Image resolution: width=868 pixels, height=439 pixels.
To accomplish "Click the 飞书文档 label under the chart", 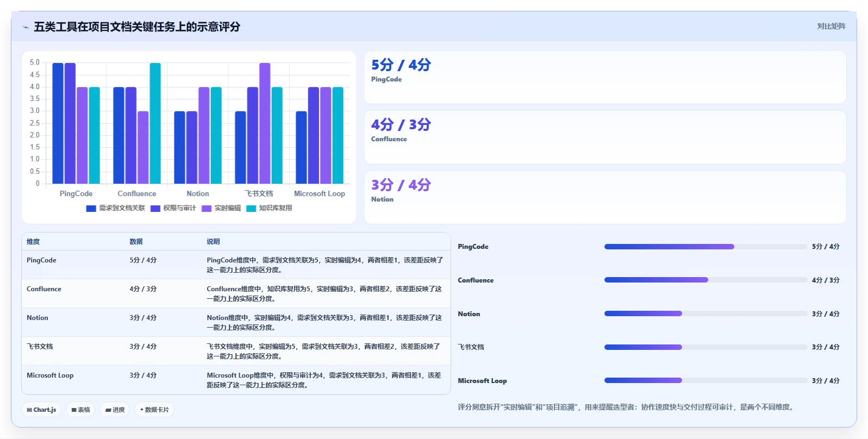I will click(259, 194).
